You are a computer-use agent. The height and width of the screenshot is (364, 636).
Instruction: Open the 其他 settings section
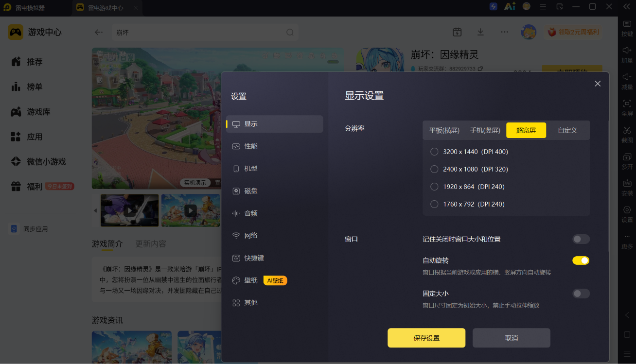click(x=275, y=303)
